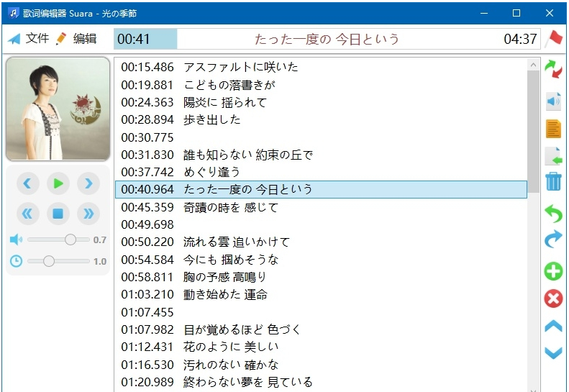Click the blue down chevron on the right
The image size is (569, 392).
(553, 352)
